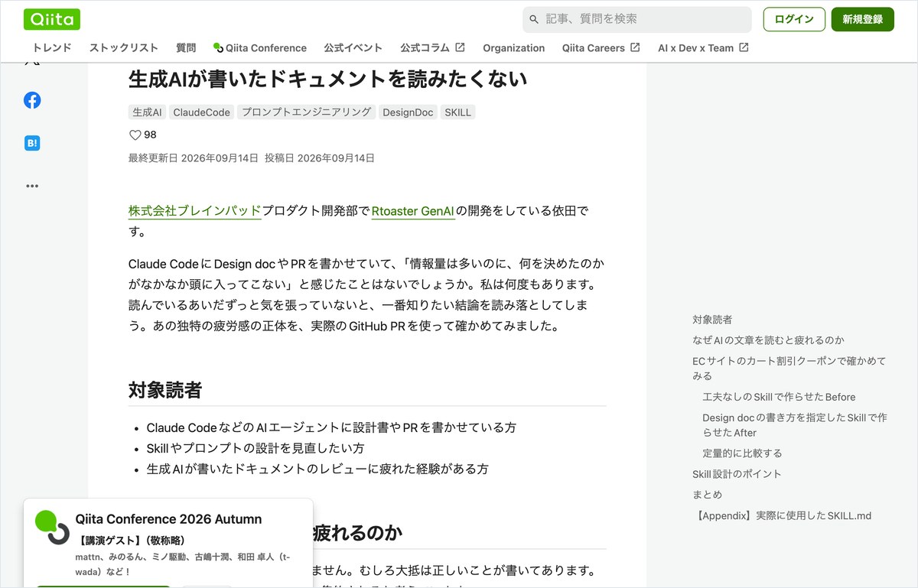Select the プロンプトエンジニアリング tag
918x588 pixels.
[306, 112]
